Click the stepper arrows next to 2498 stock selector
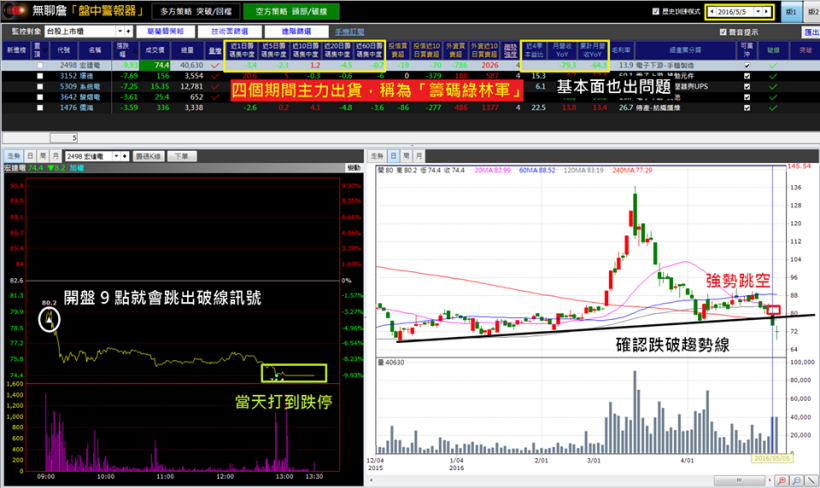Image resolution: width=820 pixels, height=488 pixels. click(x=127, y=157)
